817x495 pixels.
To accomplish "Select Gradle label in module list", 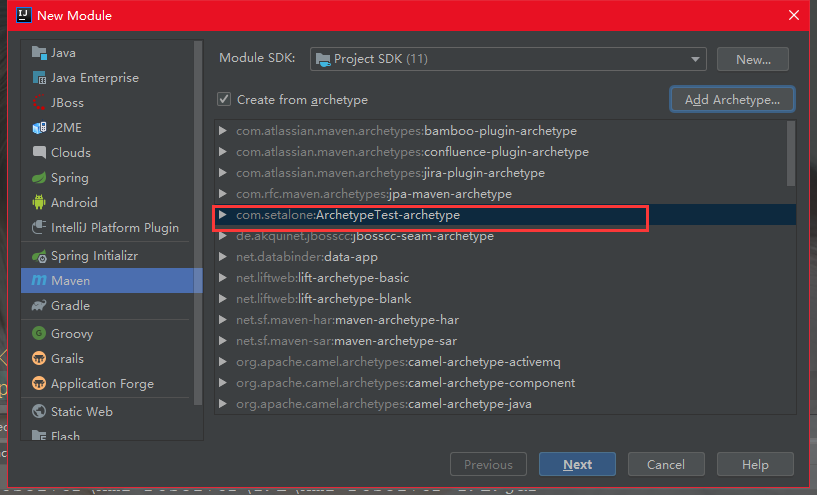I will [x=70, y=305].
